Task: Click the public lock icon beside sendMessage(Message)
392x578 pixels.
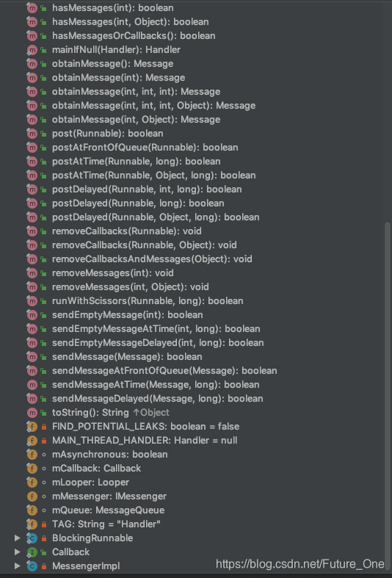Action: (x=43, y=357)
